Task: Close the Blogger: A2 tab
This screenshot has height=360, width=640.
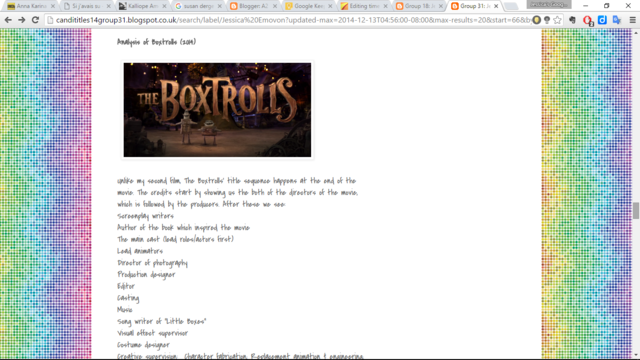Action: [x=275, y=6]
